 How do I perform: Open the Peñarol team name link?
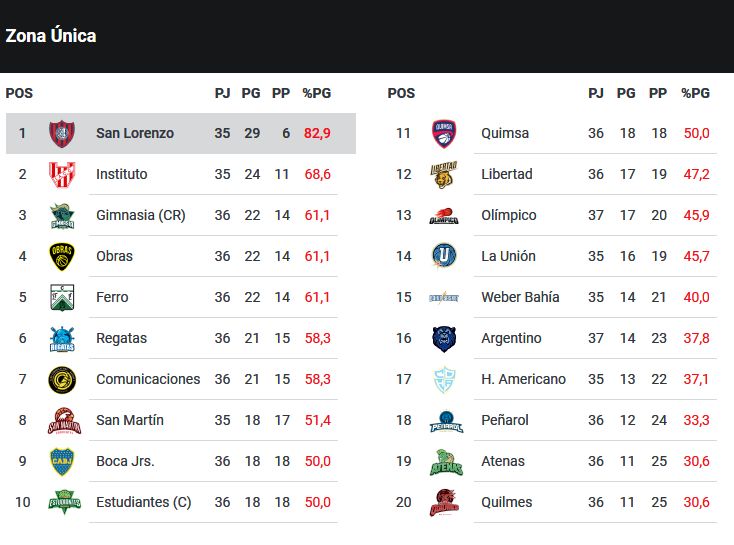point(505,420)
